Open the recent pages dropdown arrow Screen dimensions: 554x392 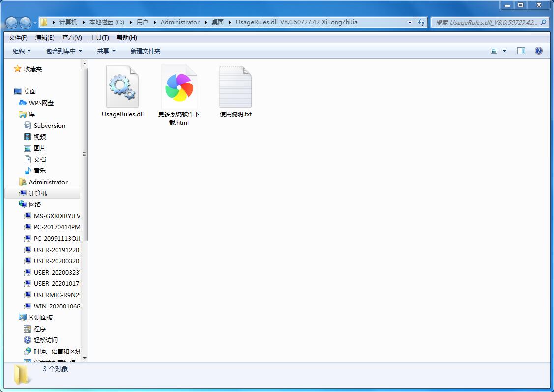(35, 23)
